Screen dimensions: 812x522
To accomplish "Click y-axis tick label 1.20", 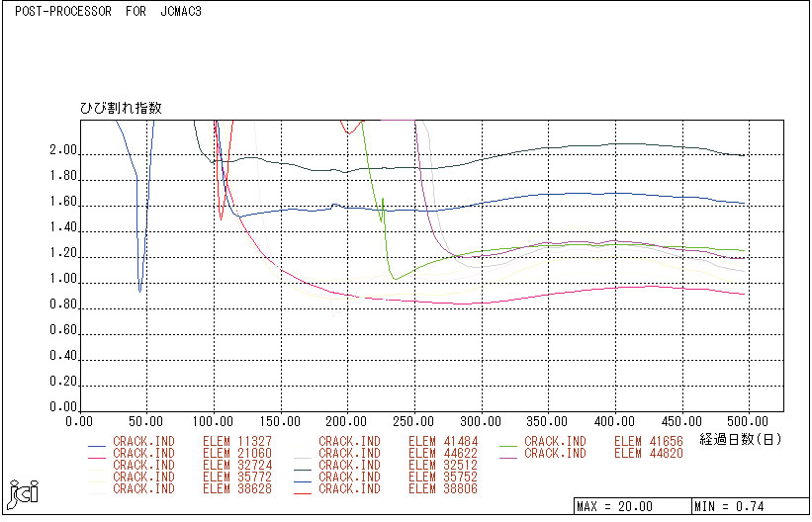I will pyautogui.click(x=63, y=254).
